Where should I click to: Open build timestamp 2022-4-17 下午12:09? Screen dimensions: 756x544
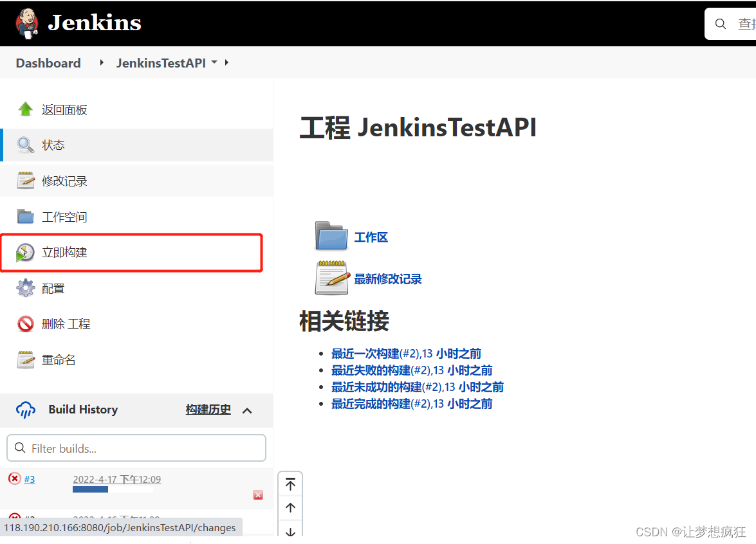coord(116,480)
